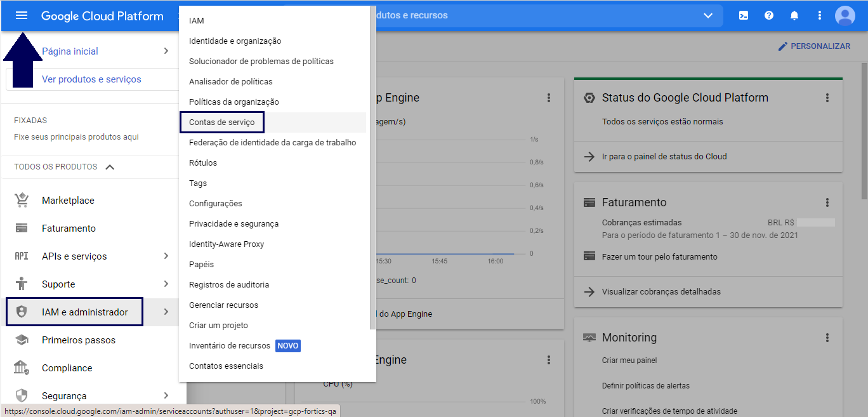The width and height of the screenshot is (868, 417).
Task: Click Criar meu painel link
Action: click(629, 361)
